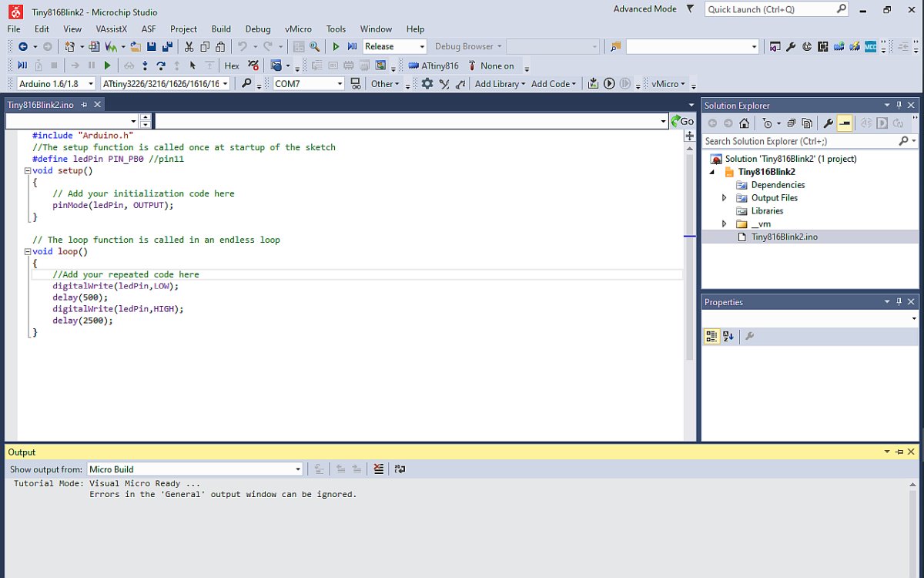
Task: Click the Go button above the editor
Action: coord(682,121)
